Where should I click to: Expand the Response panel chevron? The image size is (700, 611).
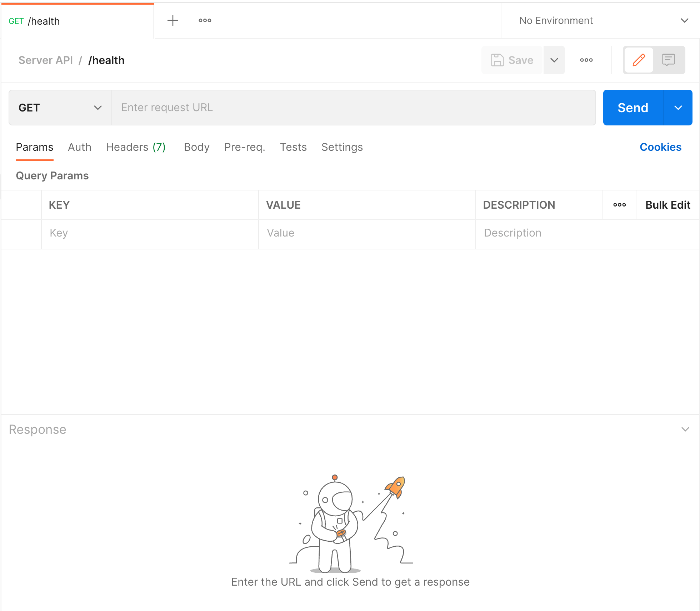685,429
